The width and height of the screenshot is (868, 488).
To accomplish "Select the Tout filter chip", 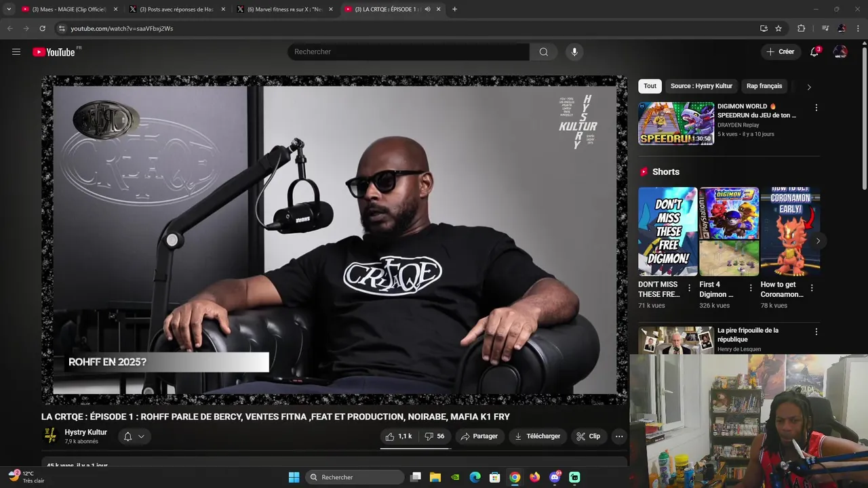I will click(650, 86).
